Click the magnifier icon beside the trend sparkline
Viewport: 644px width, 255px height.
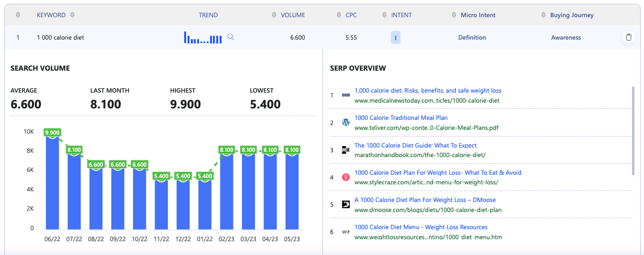231,37
